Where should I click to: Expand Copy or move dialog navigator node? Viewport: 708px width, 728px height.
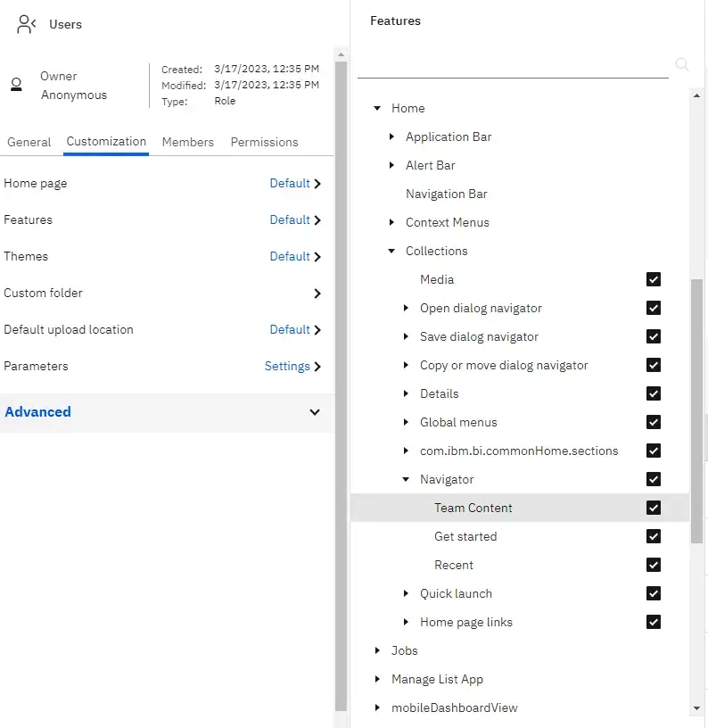pos(406,365)
